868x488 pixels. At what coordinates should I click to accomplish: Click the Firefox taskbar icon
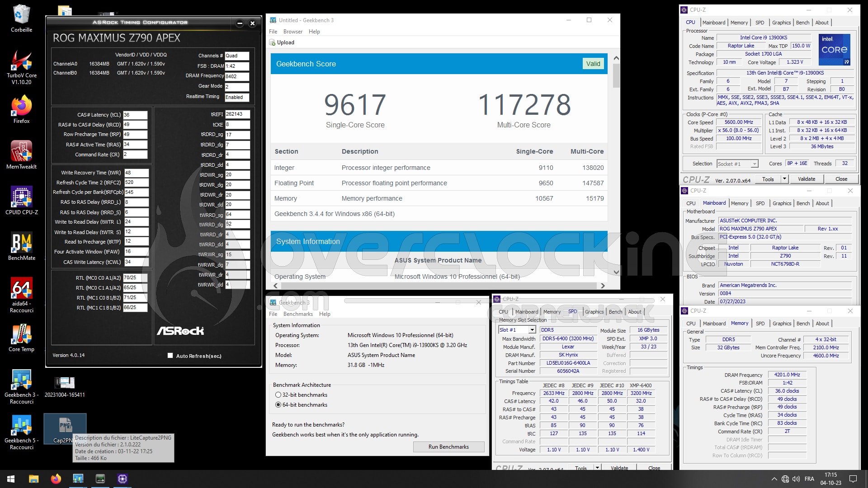tap(56, 479)
